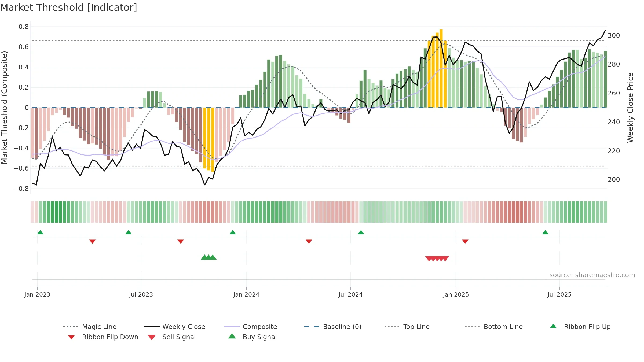Screen dimensions: 644x362
Task: Click the Buy Signal triangle cluster in late 2023
Action: [208, 257]
